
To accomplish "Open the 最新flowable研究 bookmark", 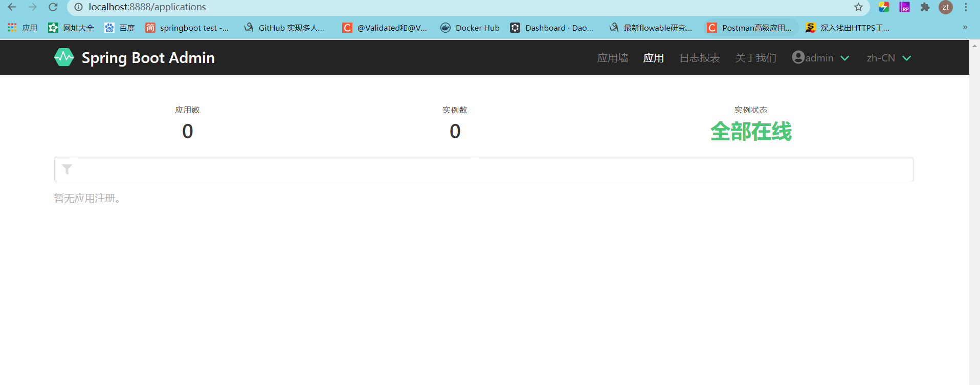I will coord(651,28).
